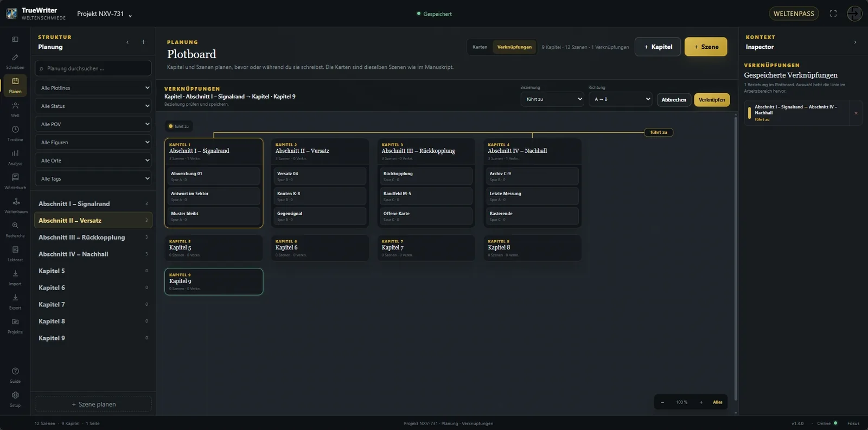Open the Alle Plotlines filter dropdown
The image size is (868, 430).
[x=93, y=88]
